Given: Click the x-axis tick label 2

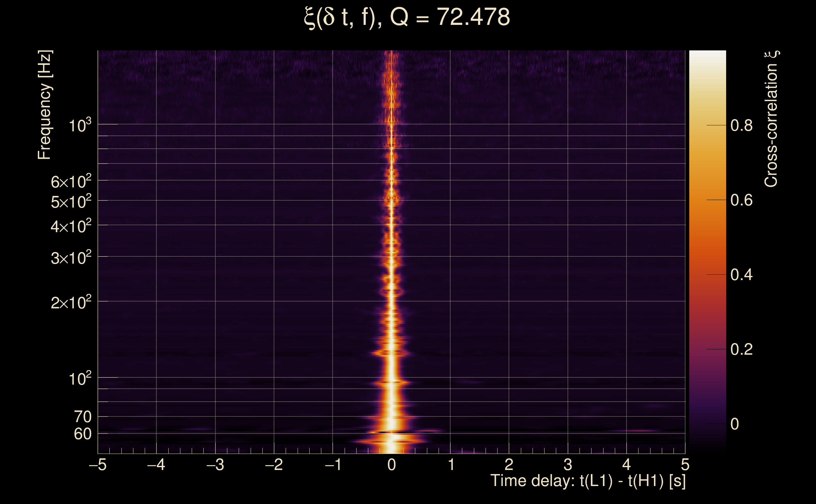Looking at the screenshot, I should click(x=509, y=465).
